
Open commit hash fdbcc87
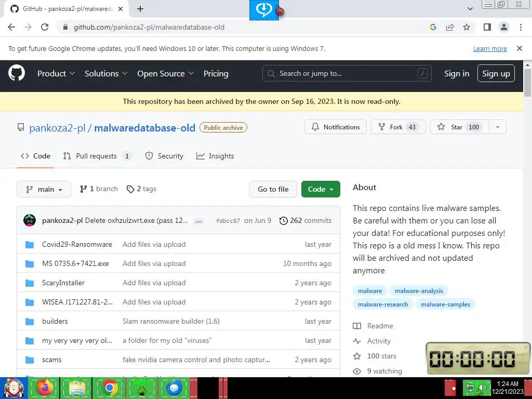pos(228,221)
